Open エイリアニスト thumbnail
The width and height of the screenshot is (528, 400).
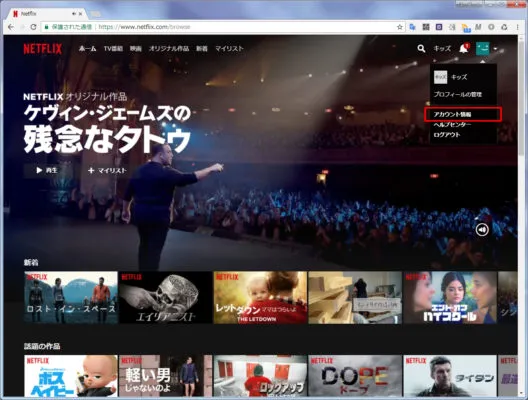(x=166, y=298)
